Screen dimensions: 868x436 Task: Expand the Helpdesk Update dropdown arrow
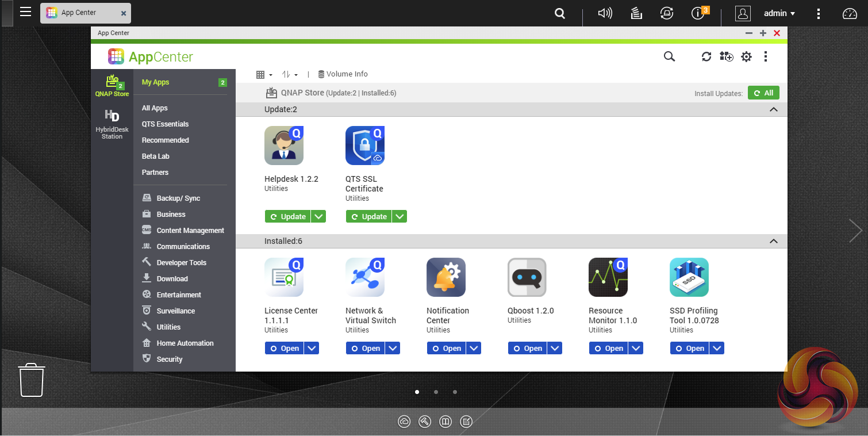coord(318,216)
